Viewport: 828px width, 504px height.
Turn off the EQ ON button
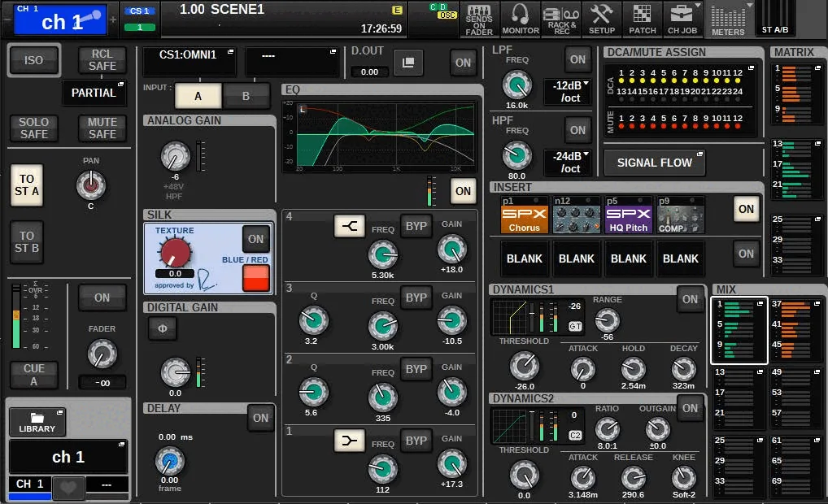[x=463, y=191]
